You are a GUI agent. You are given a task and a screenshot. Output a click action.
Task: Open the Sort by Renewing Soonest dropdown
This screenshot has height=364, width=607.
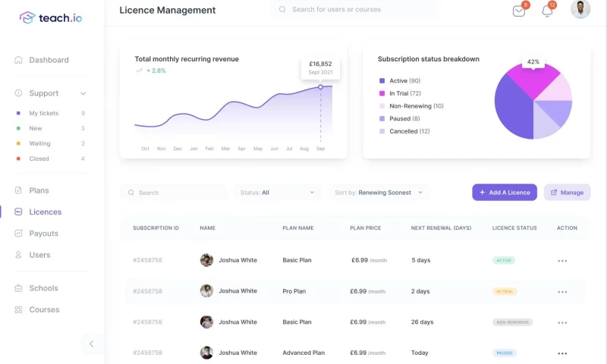(378, 193)
